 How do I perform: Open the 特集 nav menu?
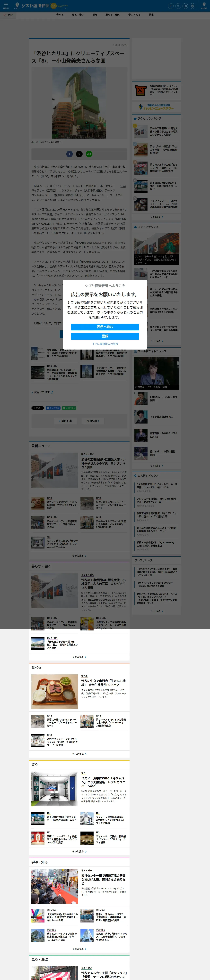[x=151, y=15]
